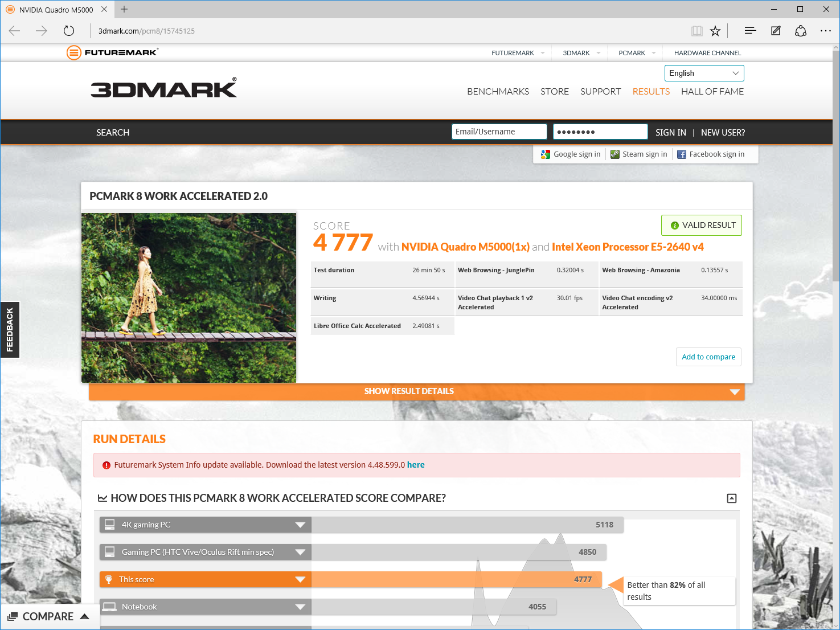
Task: Click NEW USER? link
Action: [723, 132]
